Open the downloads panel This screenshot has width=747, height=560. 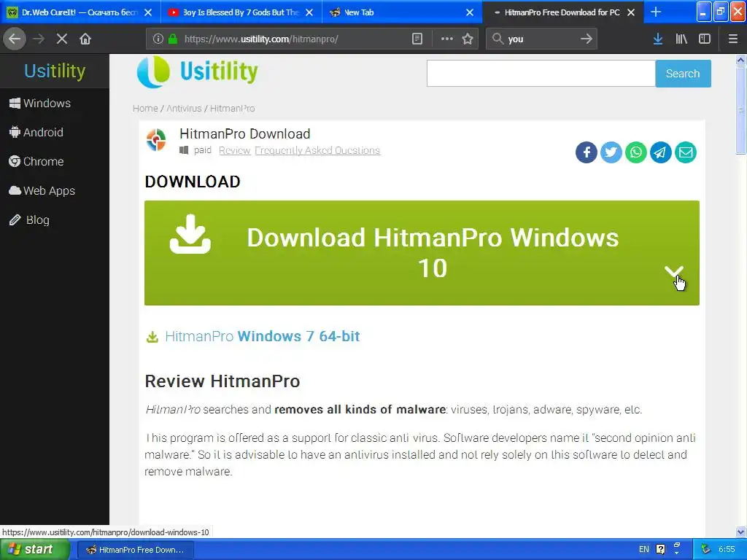(x=658, y=39)
